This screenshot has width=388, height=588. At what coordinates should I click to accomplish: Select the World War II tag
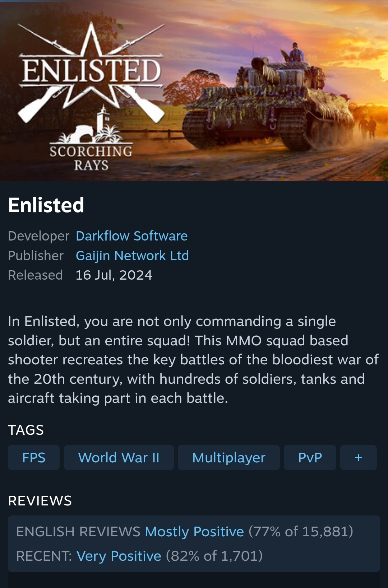[x=119, y=458]
